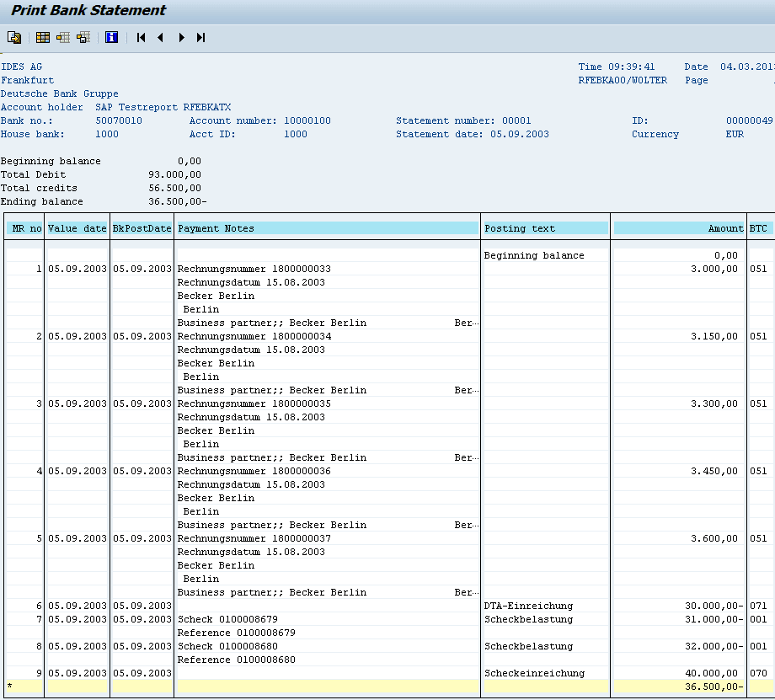Go to previous page arrow
The width and height of the screenshot is (775, 700).
tap(161, 37)
